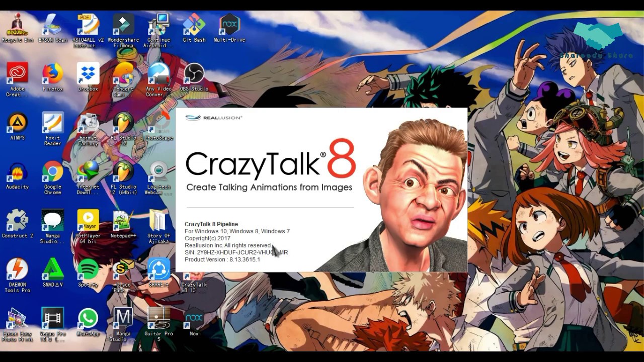Open the Recycle Bin desktop icon

[x=18, y=28]
